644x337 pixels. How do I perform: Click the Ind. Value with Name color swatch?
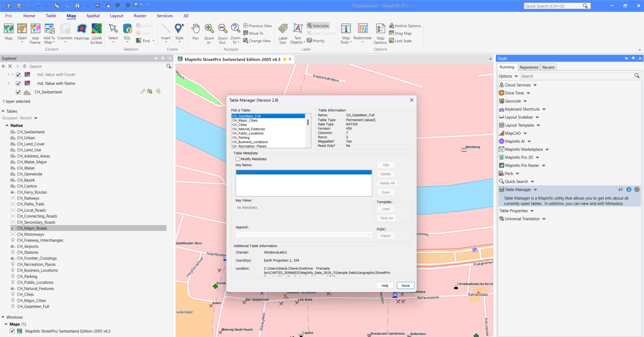point(28,83)
